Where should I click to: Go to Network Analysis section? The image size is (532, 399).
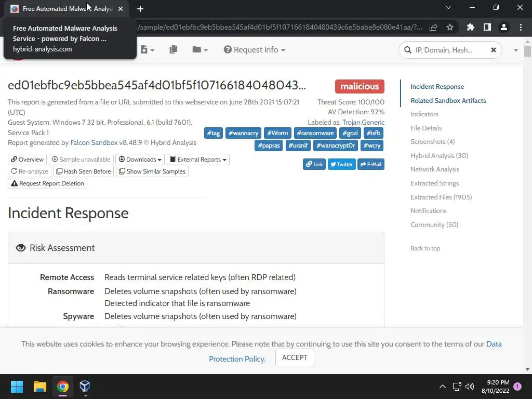pos(435,169)
